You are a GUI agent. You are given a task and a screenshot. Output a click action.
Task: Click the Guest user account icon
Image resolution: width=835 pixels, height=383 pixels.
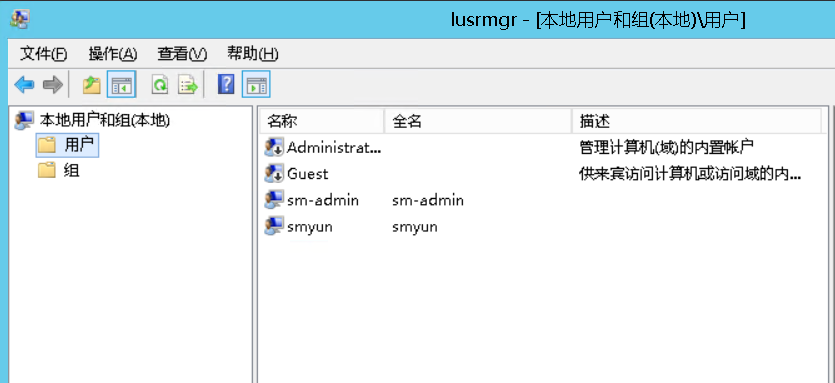click(274, 174)
